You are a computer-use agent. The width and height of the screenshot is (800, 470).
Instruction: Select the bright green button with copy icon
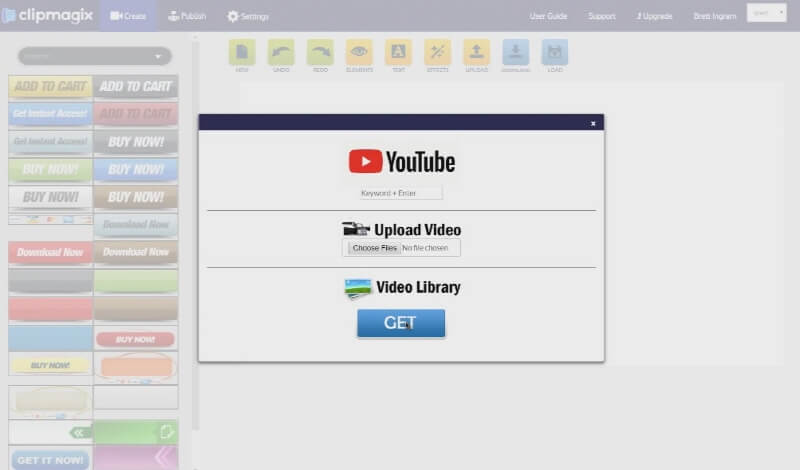click(136, 433)
